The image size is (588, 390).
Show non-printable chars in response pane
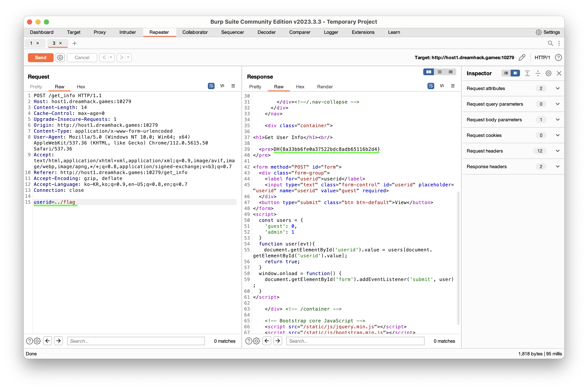tap(442, 86)
